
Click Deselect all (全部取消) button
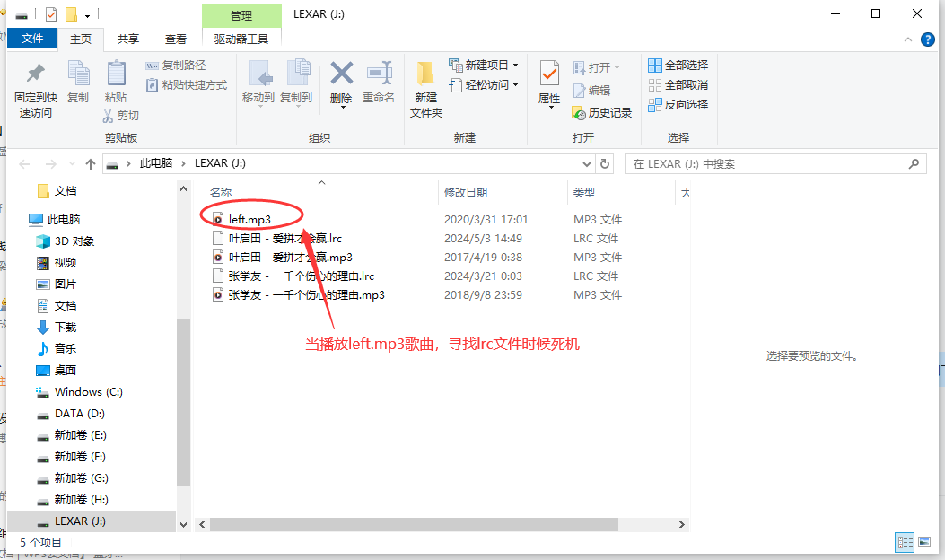pyautogui.click(x=678, y=85)
